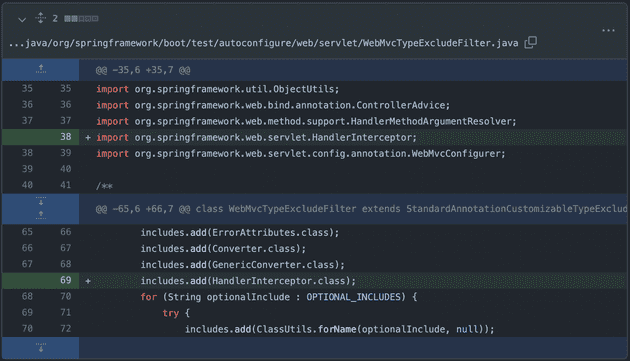The height and width of the screenshot is (361, 630).
Task: Click the changed lines count 2
Action: tap(55, 18)
